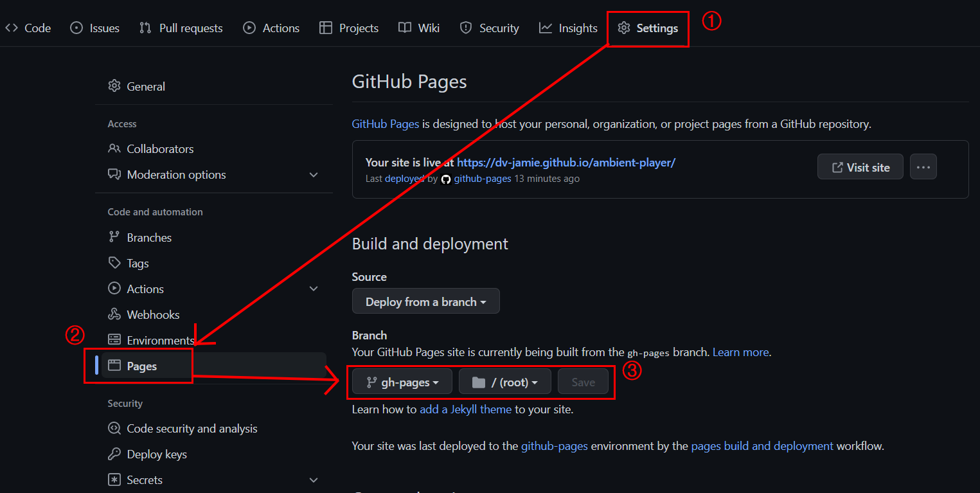Screen dimensions: 980x493
Task: Expand the Moderation options chevron
Action: [314, 174]
